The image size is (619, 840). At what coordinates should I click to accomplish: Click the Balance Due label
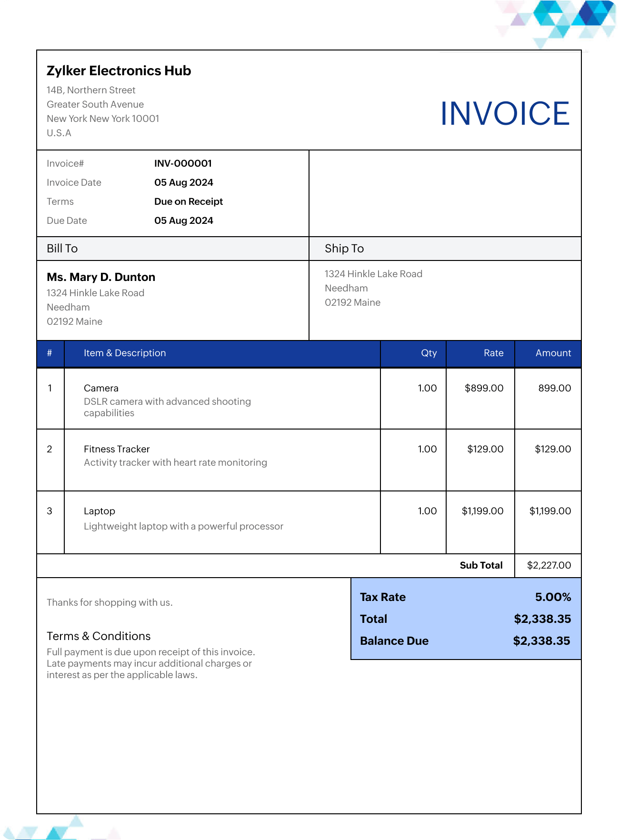coord(394,641)
